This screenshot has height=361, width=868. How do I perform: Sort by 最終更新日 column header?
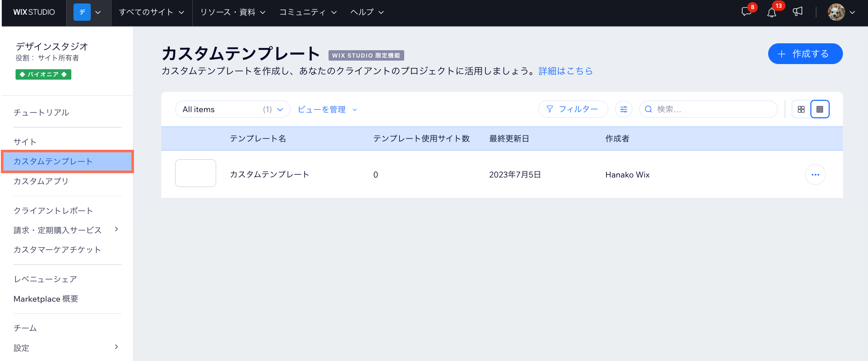(x=509, y=139)
